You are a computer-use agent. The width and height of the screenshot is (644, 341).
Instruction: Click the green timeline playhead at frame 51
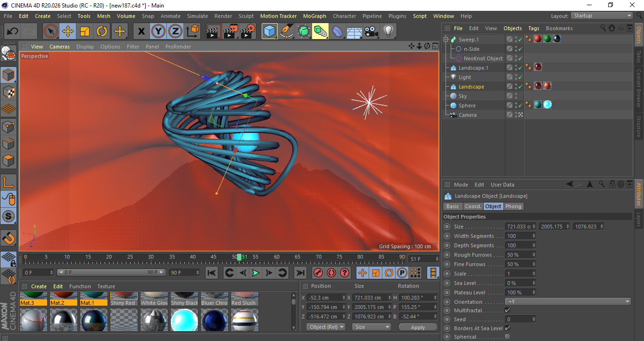pyautogui.click(x=239, y=257)
